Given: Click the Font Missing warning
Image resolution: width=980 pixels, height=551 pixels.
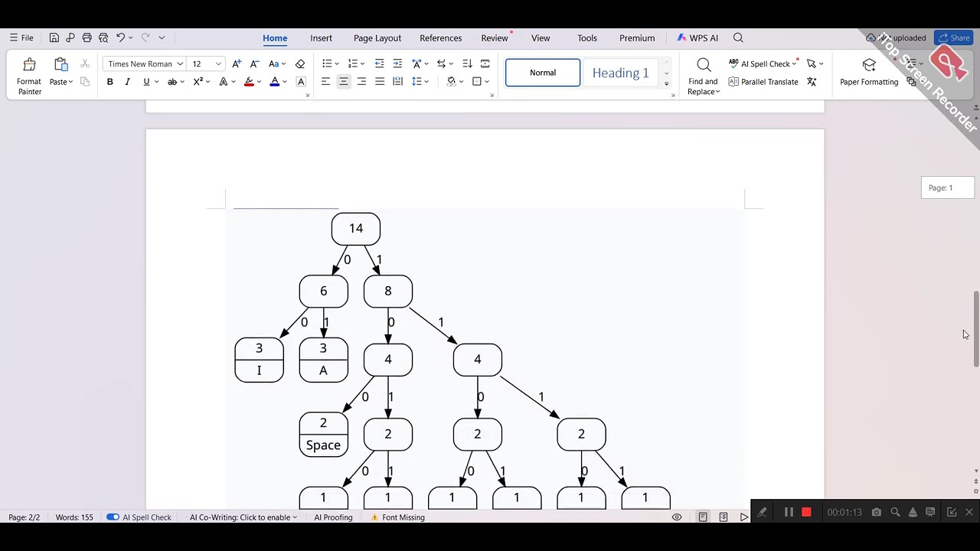Looking at the screenshot, I should tap(397, 517).
